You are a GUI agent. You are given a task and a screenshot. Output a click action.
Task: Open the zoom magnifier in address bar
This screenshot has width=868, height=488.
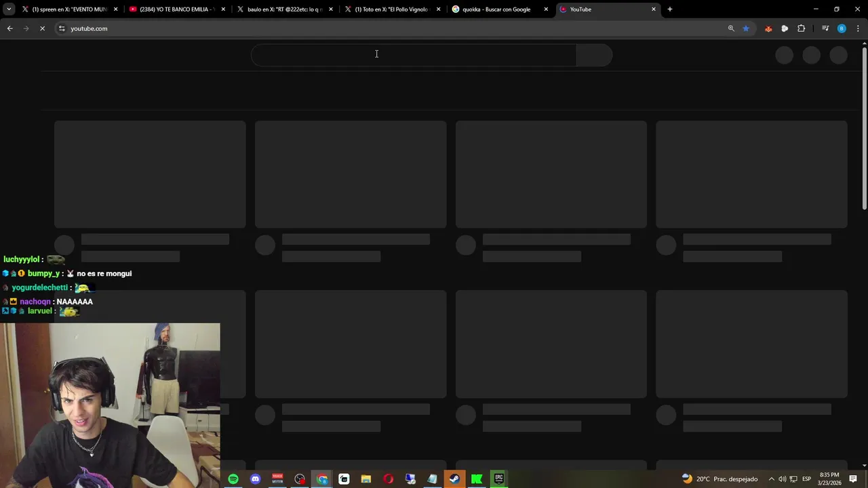coord(731,28)
